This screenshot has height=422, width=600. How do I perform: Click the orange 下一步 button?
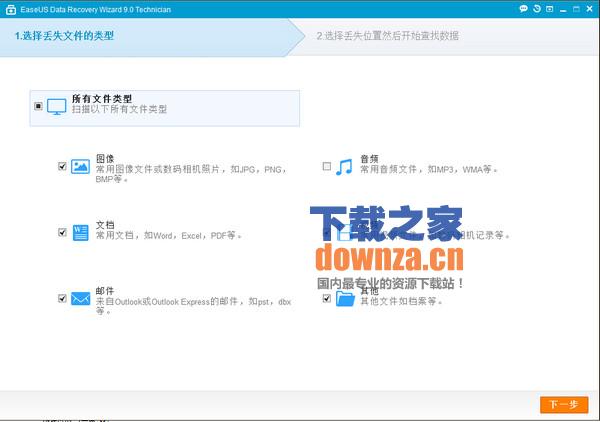(x=564, y=404)
